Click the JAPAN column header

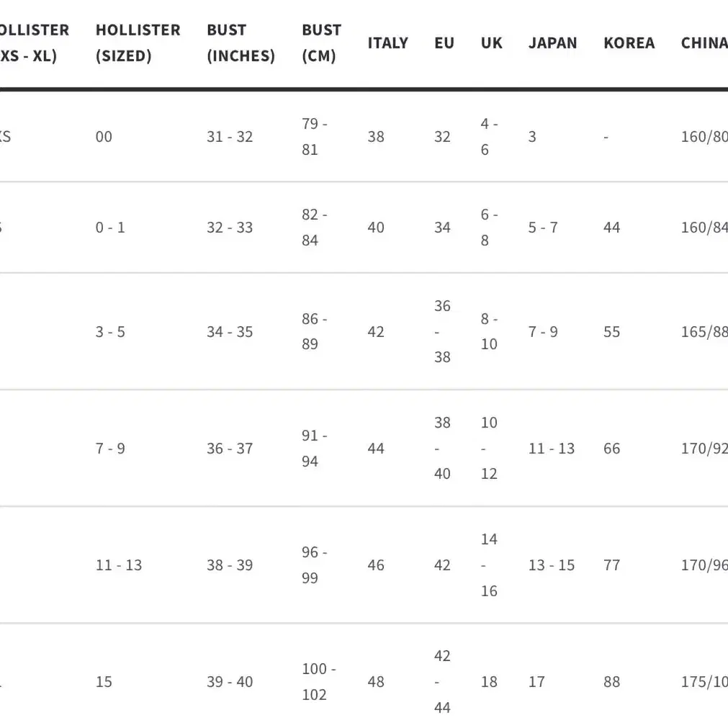click(552, 42)
